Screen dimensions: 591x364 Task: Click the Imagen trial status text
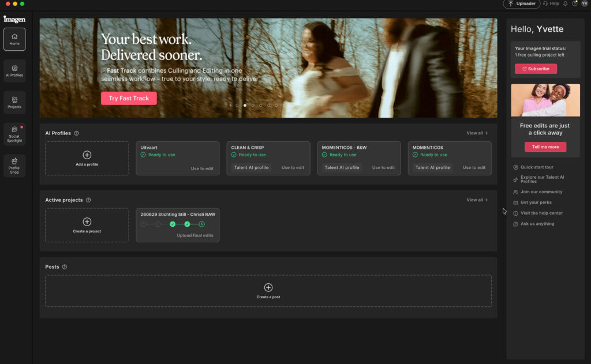(x=540, y=51)
